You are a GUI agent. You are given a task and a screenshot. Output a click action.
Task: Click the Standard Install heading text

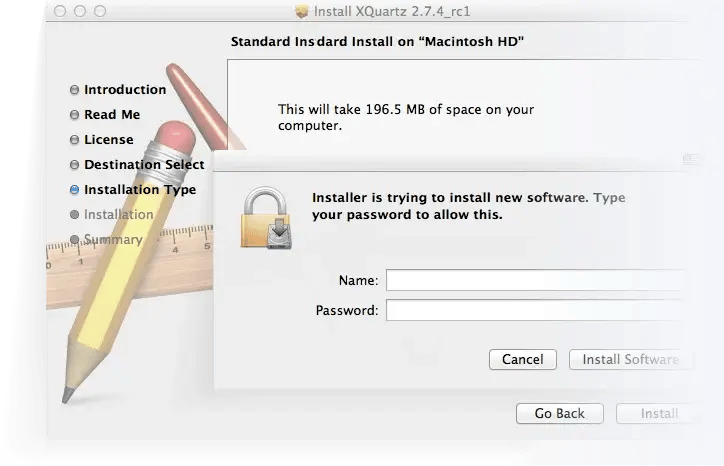377,42
